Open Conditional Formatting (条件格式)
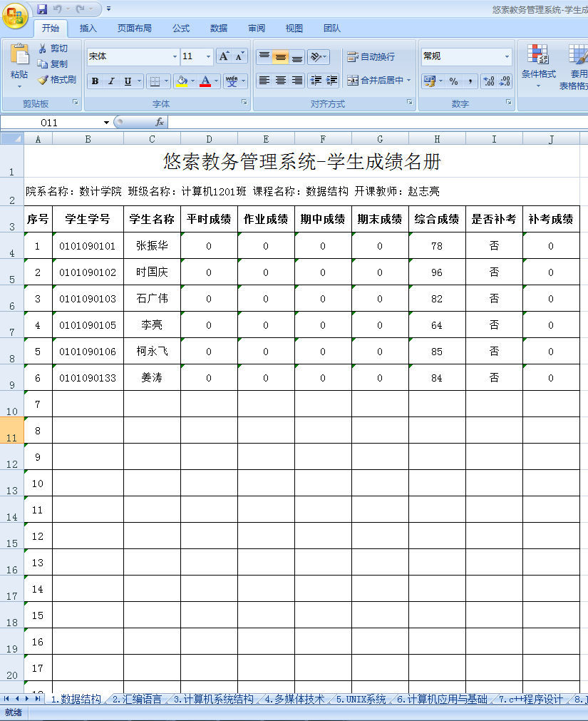The image size is (588, 721). point(538,66)
